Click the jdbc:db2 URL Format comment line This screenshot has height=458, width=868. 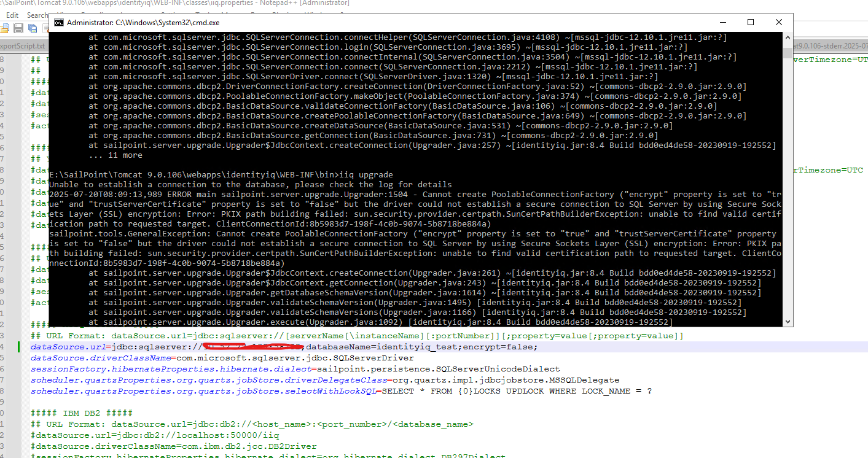(252, 424)
